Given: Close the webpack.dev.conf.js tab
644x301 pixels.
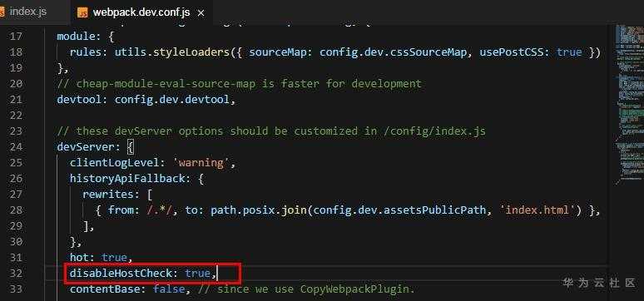Looking at the screenshot, I should 201,13.
